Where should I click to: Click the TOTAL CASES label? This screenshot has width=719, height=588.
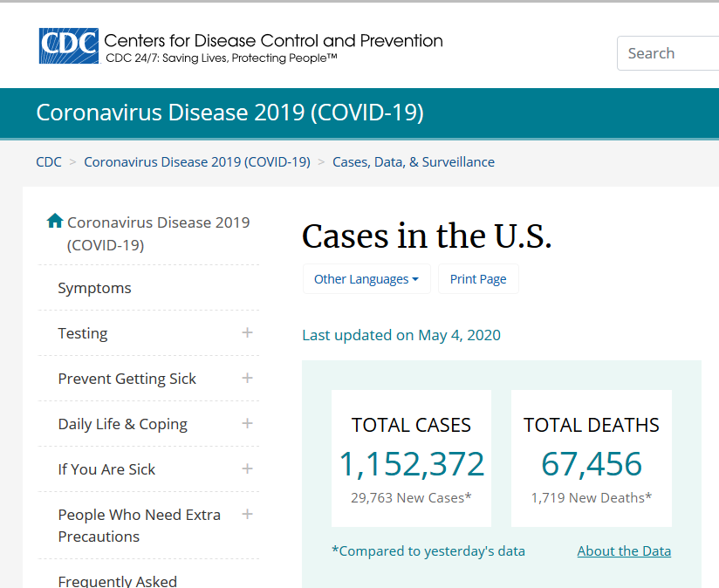(411, 426)
